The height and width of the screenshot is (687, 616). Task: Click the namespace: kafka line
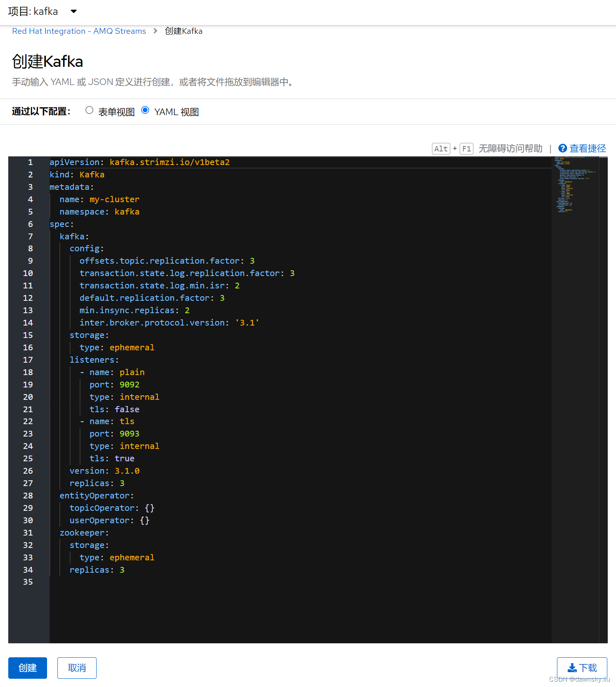pyautogui.click(x=100, y=212)
